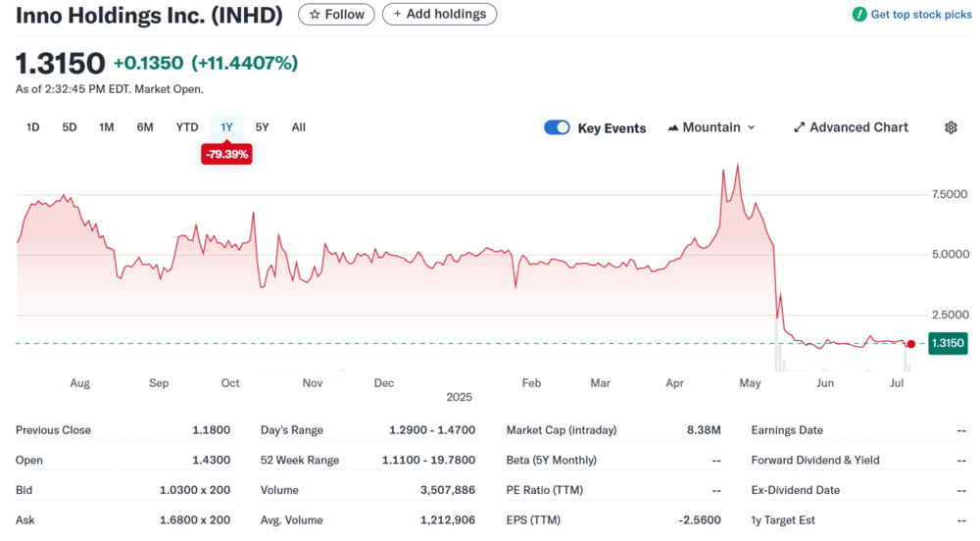Show the 5Y chart range
980x541 pixels.
pyautogui.click(x=262, y=127)
